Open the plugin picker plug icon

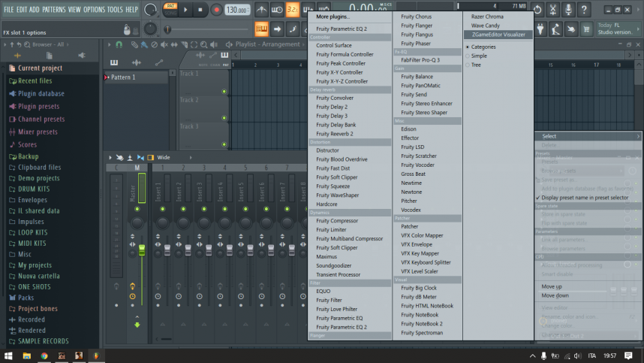point(540,29)
